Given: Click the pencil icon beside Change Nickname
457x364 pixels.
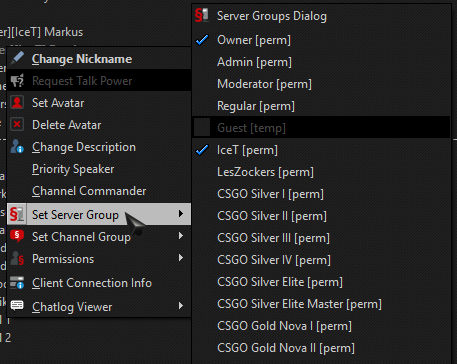Looking at the screenshot, I should (x=17, y=58).
